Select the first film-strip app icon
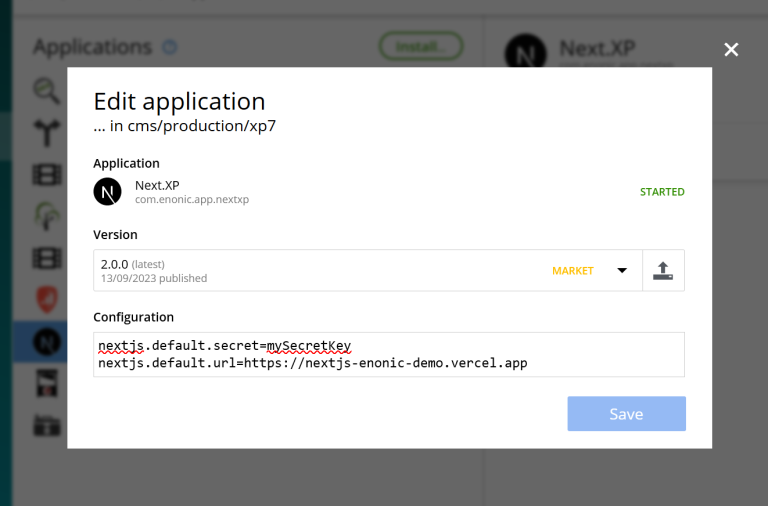768x506 pixels. click(x=47, y=174)
